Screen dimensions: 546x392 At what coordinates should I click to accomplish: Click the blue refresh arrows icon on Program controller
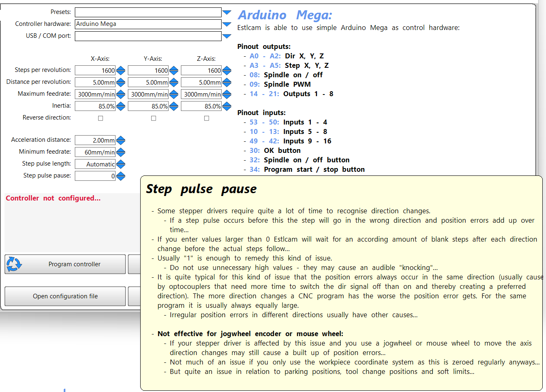coord(14,264)
